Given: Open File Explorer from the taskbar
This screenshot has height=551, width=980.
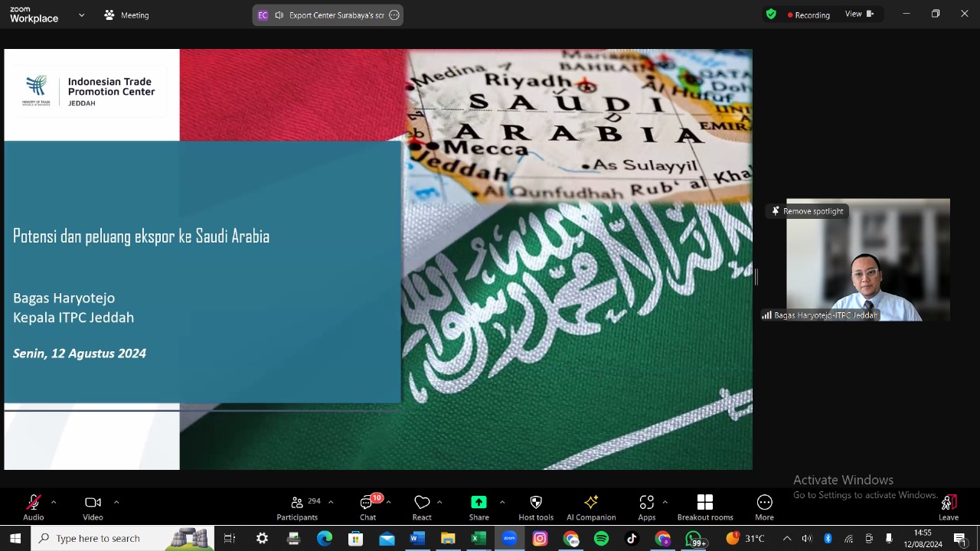Looking at the screenshot, I should pos(448,538).
